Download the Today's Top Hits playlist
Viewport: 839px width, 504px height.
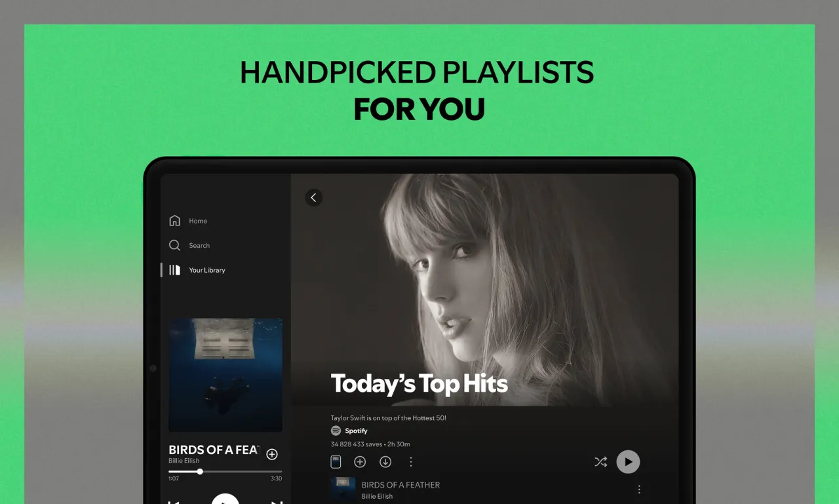click(385, 462)
